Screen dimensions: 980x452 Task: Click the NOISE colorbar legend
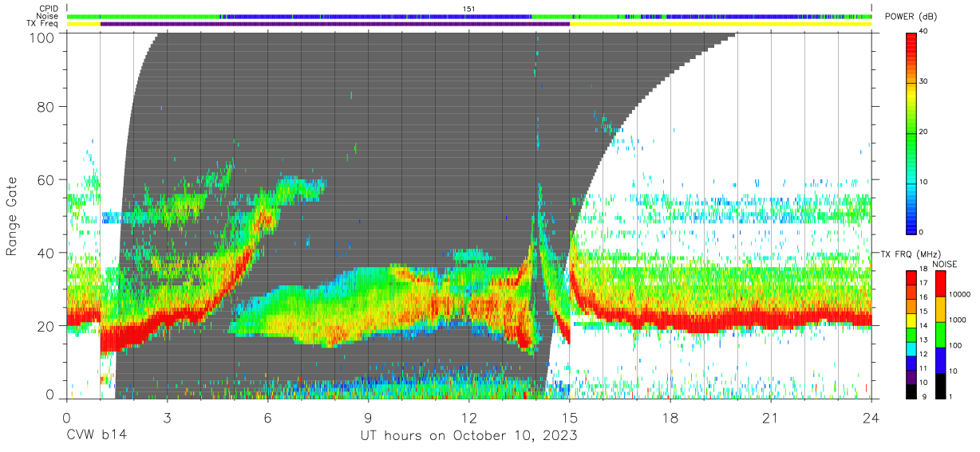941,334
